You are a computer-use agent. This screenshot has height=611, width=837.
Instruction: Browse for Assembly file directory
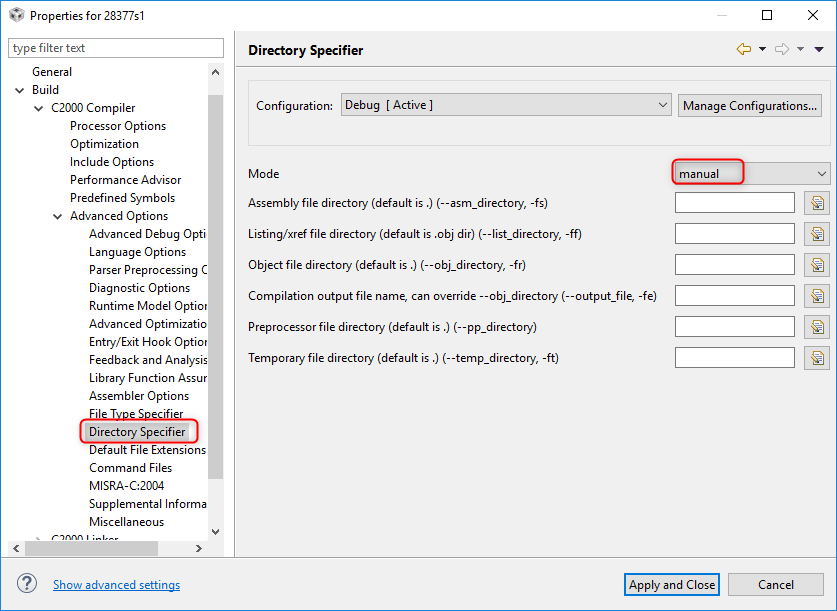click(x=817, y=203)
